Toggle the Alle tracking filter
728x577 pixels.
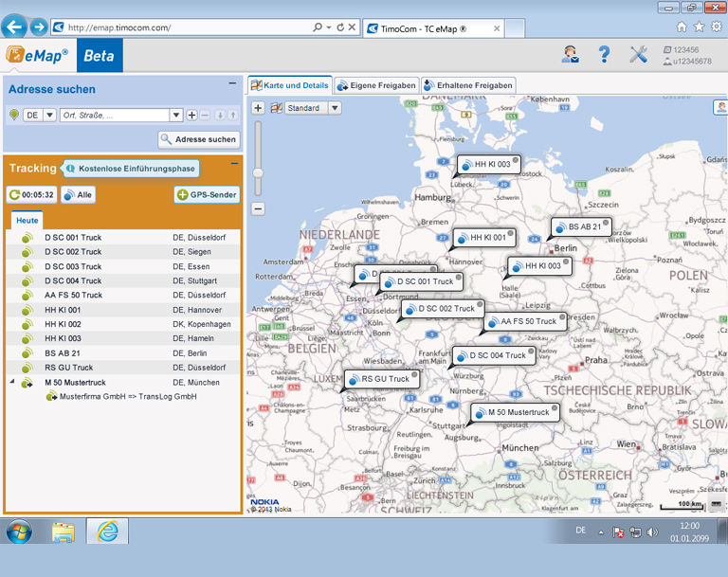tap(78, 195)
